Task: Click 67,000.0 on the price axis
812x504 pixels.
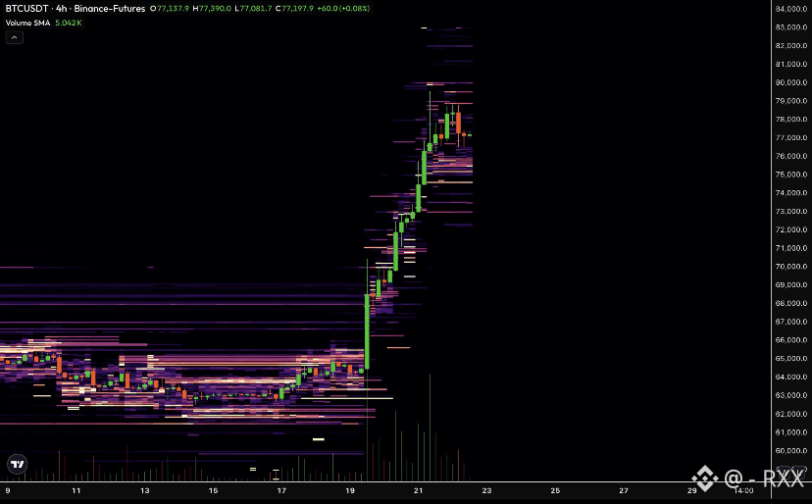Action: click(x=790, y=322)
